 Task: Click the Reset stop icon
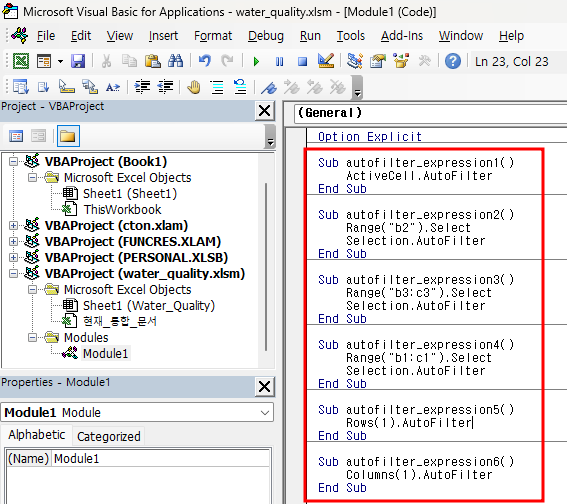tap(303, 61)
